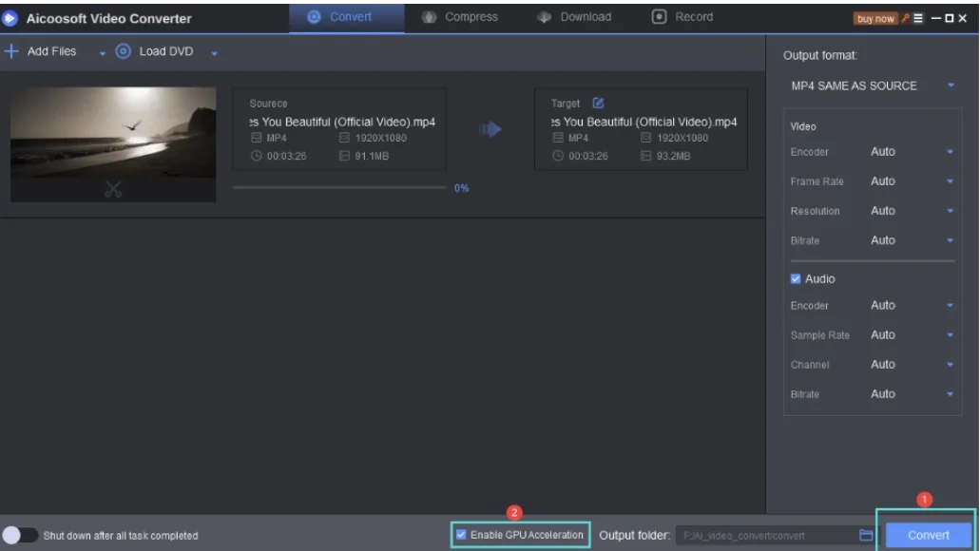Switch to the Compress tab
980x551 pixels.
[x=460, y=17]
